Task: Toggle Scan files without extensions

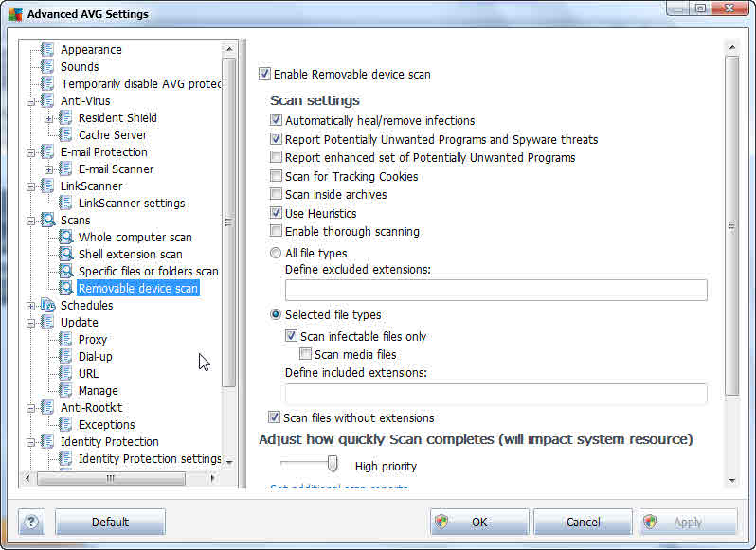Action: click(274, 417)
